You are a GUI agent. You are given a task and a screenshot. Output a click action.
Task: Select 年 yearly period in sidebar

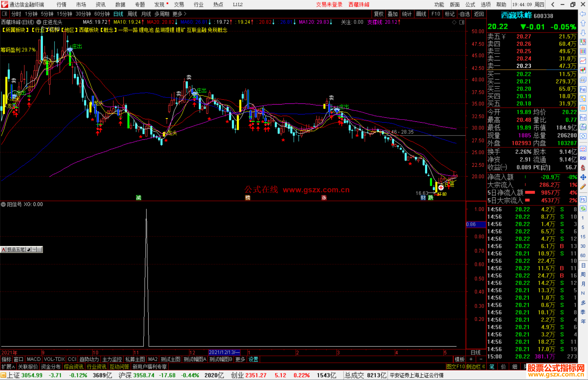pyautogui.click(x=583, y=321)
